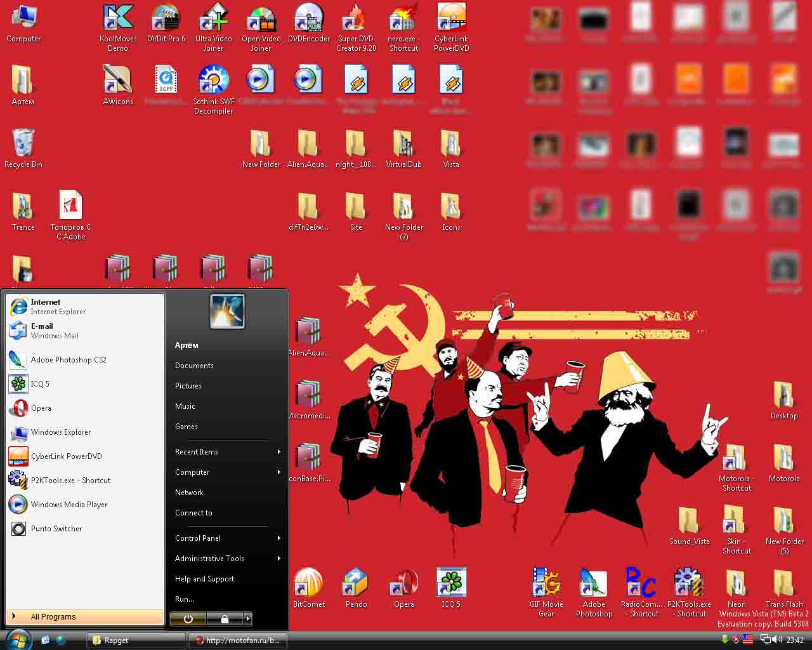This screenshot has width=812, height=650.
Task: Click the taskbar clock 23:42
Action: click(795, 640)
